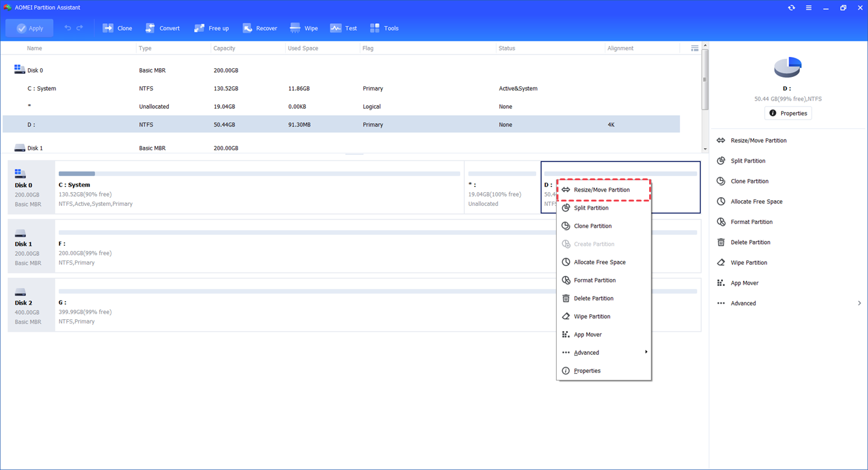
Task: Select Format Partition in context menu
Action: coord(595,280)
